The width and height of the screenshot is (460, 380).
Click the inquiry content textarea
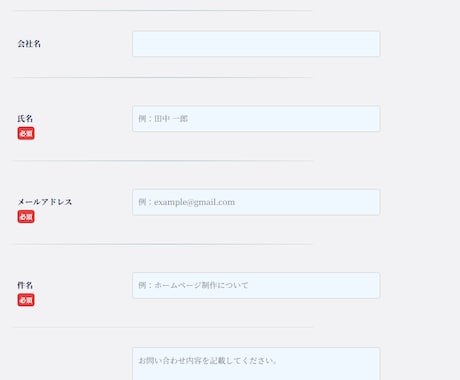[x=256, y=364]
